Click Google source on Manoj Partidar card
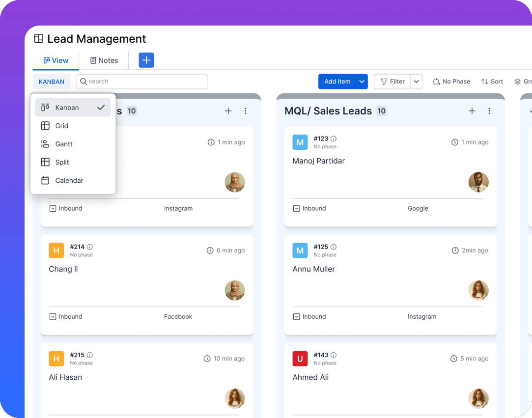 coord(418,208)
